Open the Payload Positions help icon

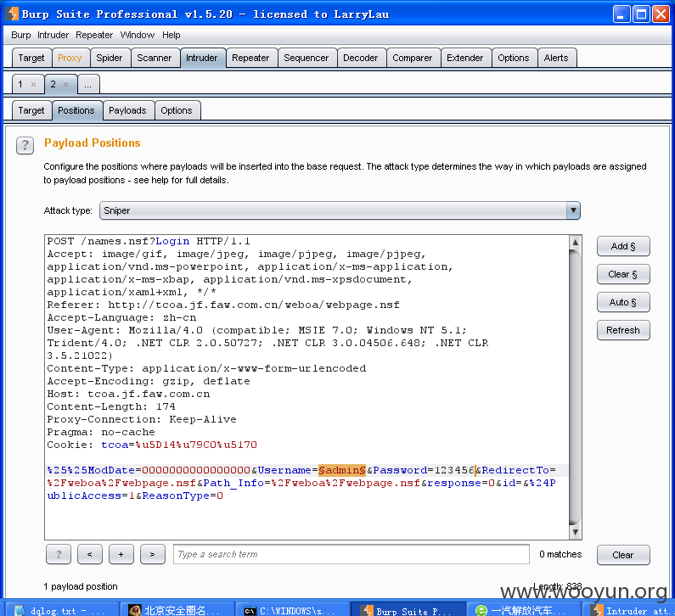click(x=25, y=145)
